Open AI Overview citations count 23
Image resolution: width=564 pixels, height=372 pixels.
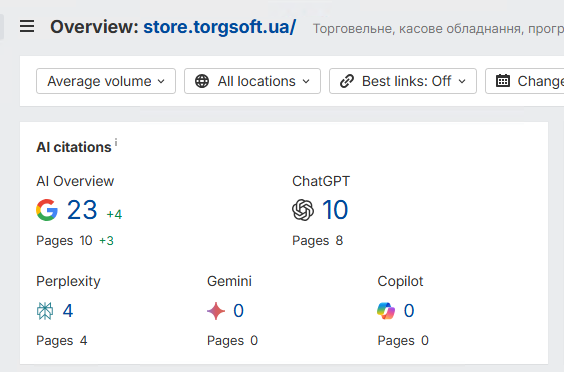[x=82, y=210]
